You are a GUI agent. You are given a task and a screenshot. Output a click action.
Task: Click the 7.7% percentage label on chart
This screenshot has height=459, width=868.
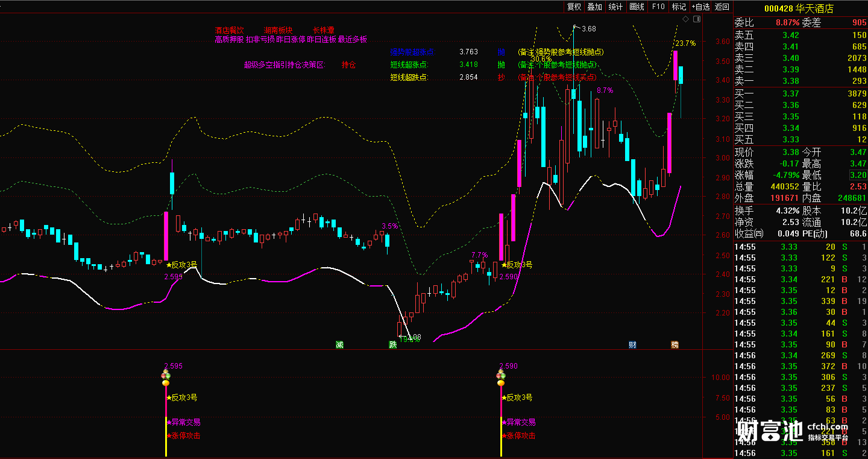tap(479, 255)
